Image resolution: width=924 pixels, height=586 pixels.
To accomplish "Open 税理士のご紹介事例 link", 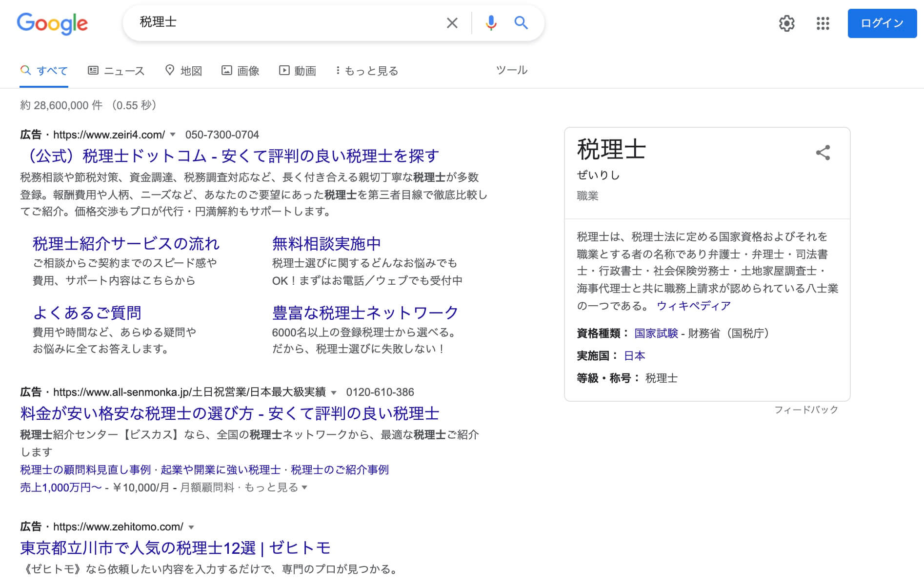I will (340, 470).
